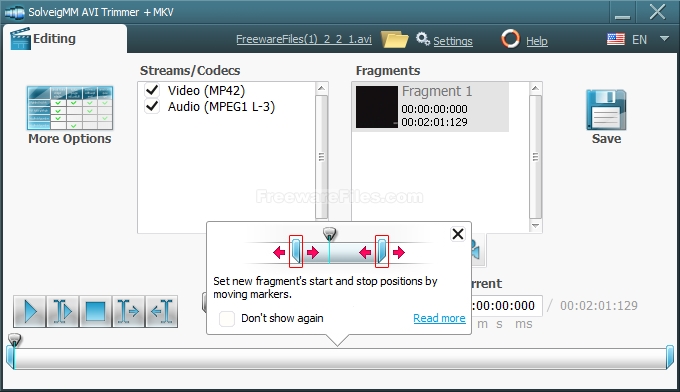
Task: Uncheck the Video (MP42) stream
Action: pyautogui.click(x=152, y=90)
